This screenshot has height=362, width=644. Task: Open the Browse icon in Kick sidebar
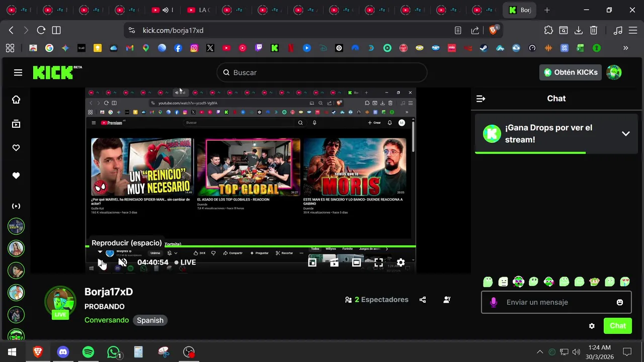coord(16,124)
